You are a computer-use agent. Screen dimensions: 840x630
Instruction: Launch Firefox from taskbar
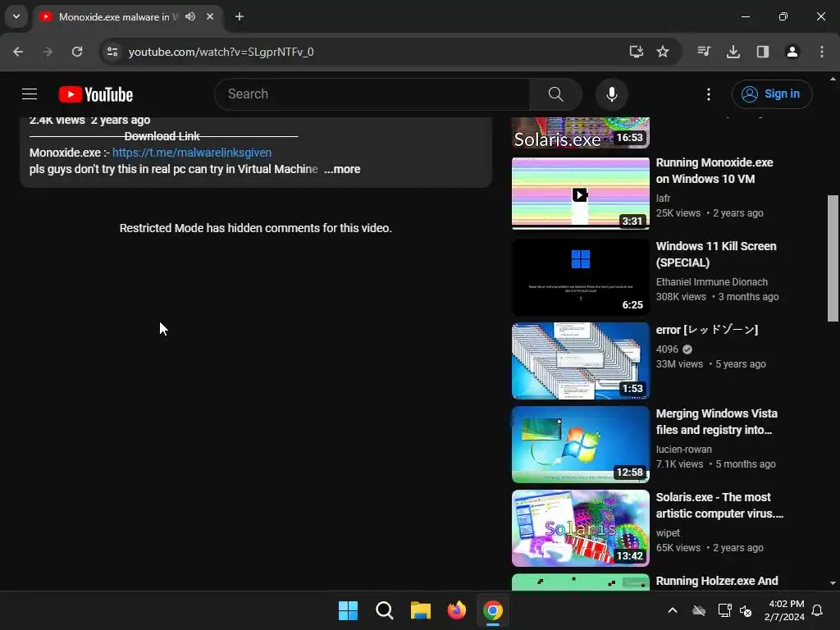[x=457, y=610]
